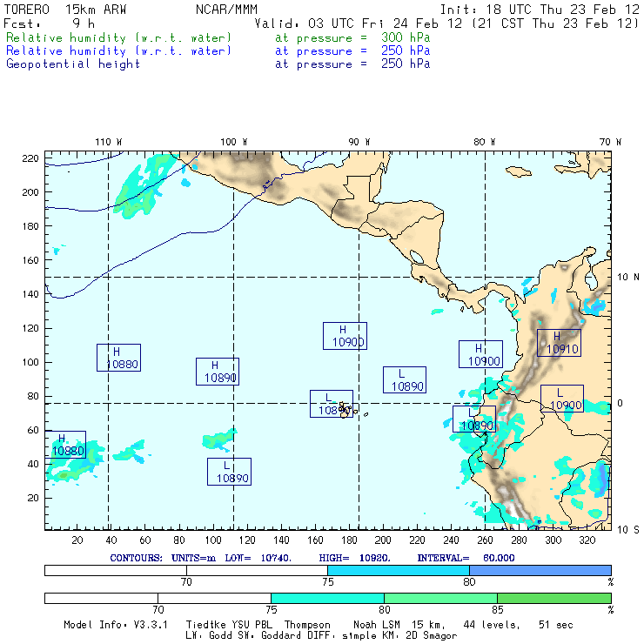Viewport: 644px width, 644px height.
Task: Click the above-80% blue swatch in upper colorbar
Action: point(540,571)
